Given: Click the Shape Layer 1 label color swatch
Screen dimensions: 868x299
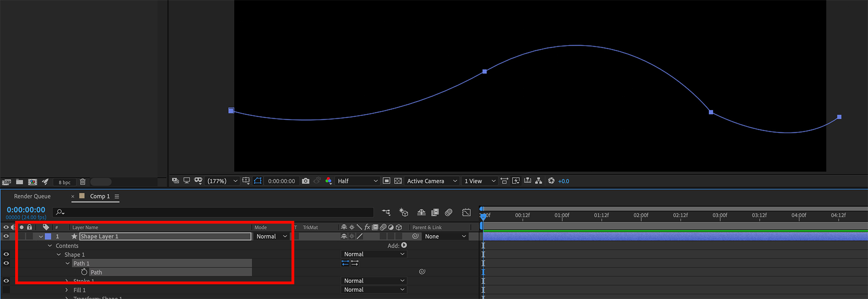Looking at the screenshot, I should click(48, 237).
